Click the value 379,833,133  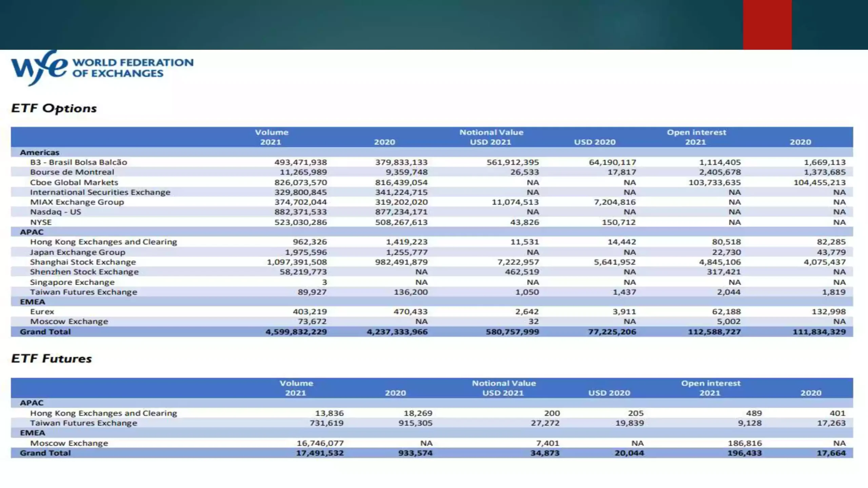point(401,162)
